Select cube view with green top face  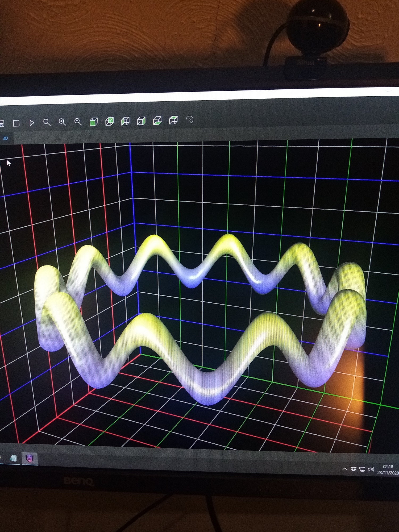pyautogui.click(x=173, y=120)
